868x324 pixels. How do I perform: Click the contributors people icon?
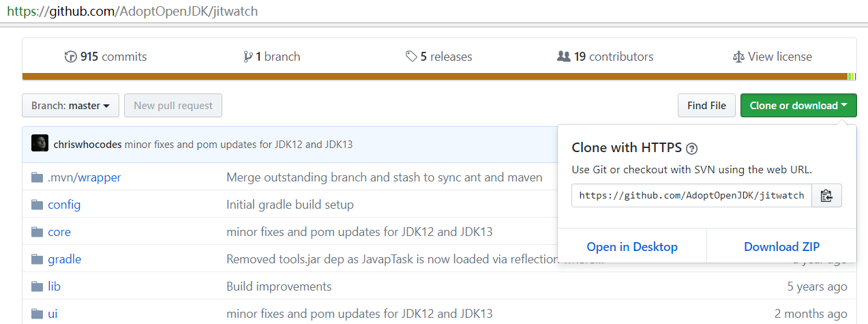564,57
